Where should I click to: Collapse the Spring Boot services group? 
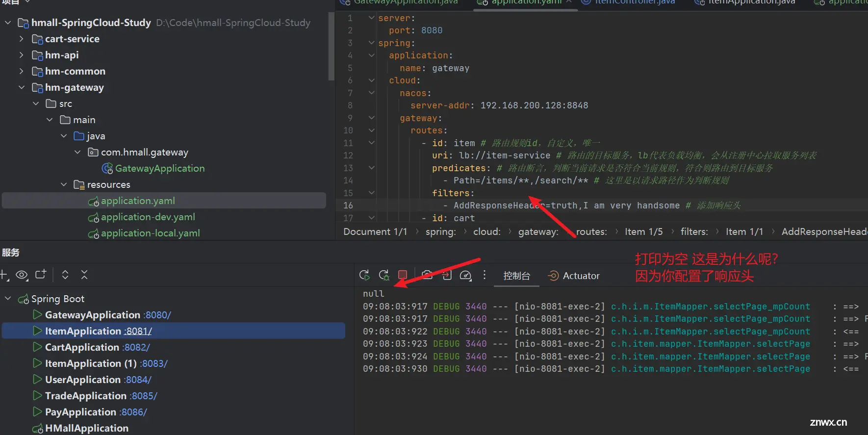click(8, 299)
